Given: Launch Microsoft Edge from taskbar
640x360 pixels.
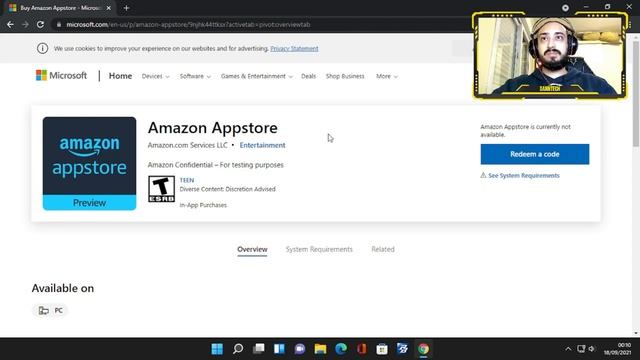Looking at the screenshot, I should click(341, 349).
